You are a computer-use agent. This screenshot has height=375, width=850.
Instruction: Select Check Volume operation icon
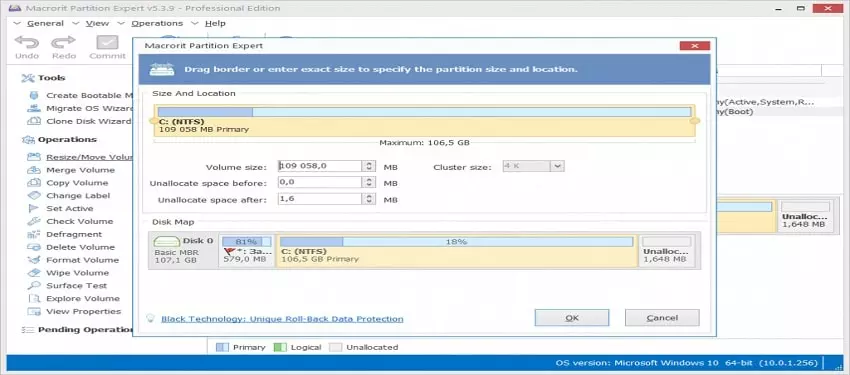34,222
